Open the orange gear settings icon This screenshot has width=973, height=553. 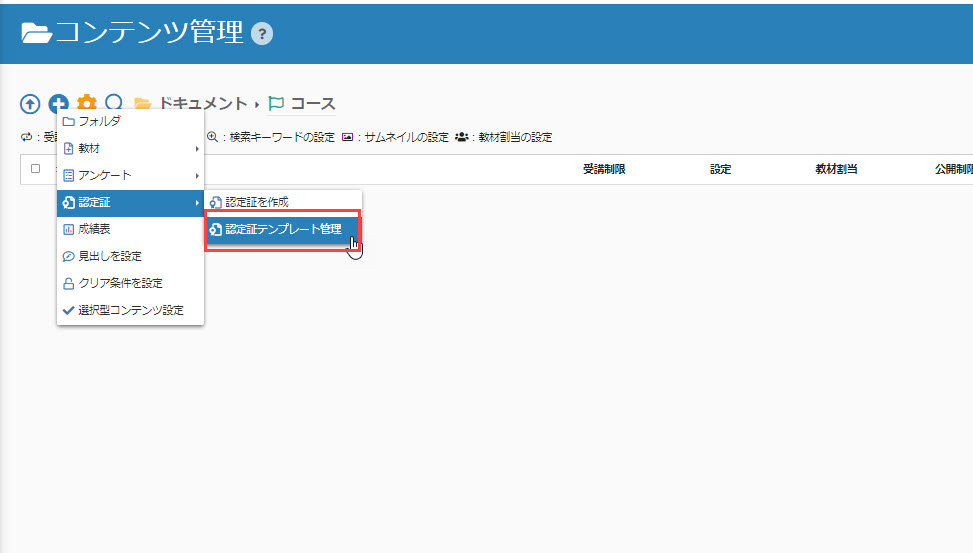(87, 104)
